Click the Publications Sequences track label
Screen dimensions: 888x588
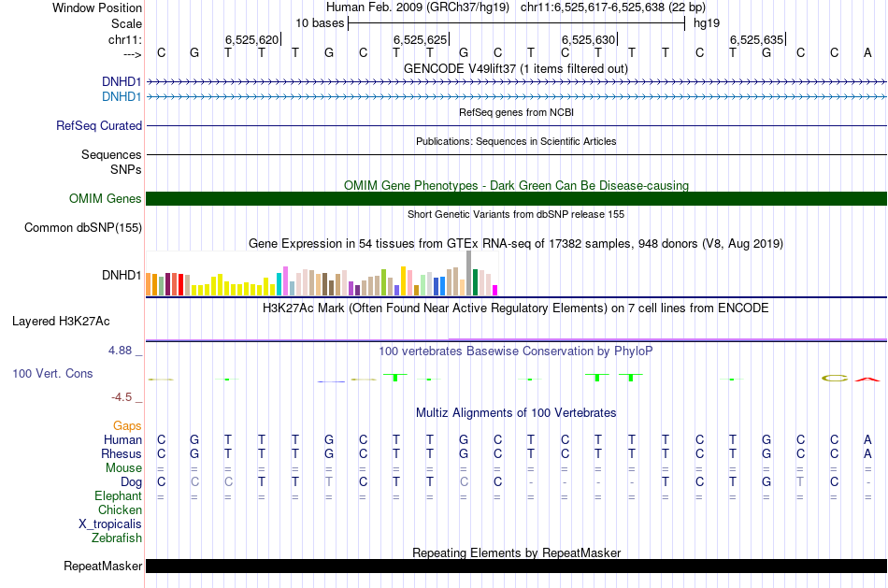coord(111,154)
